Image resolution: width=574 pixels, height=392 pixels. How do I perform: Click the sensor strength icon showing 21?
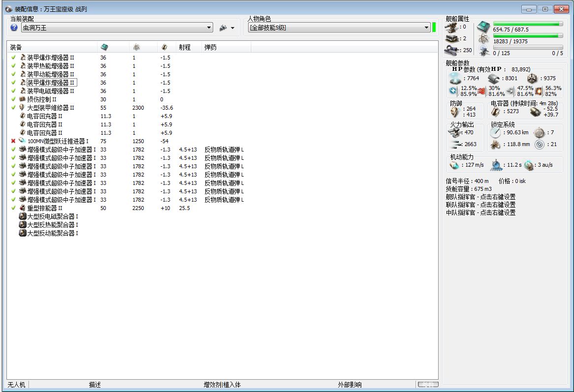click(x=539, y=145)
